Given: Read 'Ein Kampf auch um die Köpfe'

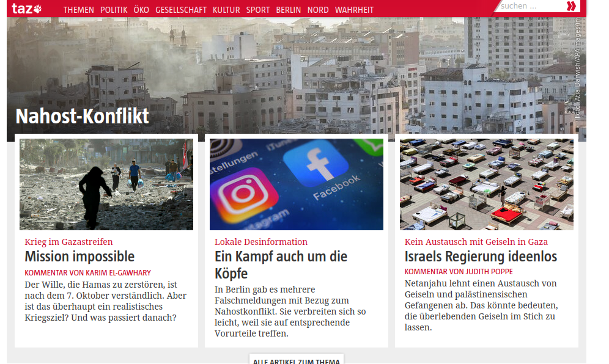Looking at the screenshot, I should (281, 265).
